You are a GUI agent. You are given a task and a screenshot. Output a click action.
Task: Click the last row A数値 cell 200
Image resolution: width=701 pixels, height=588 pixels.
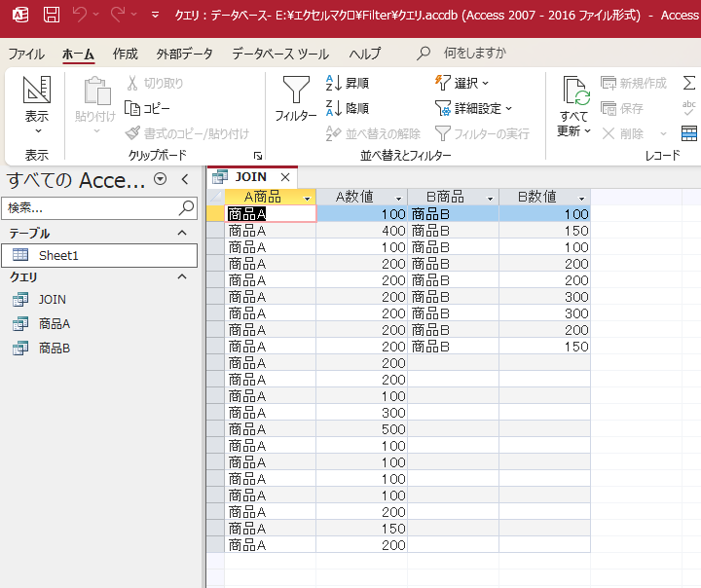(x=362, y=545)
